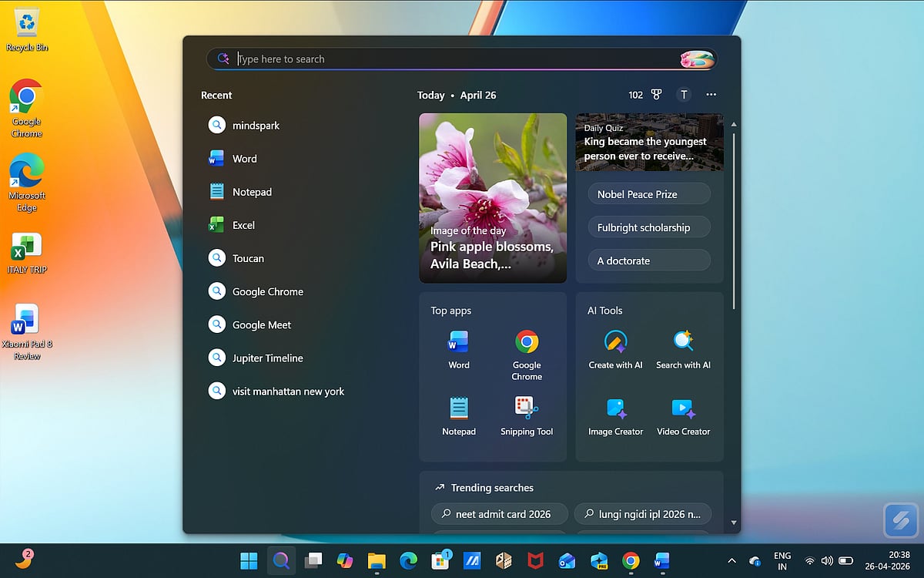Open Create with AI tool
The image size is (924, 578).
point(614,347)
